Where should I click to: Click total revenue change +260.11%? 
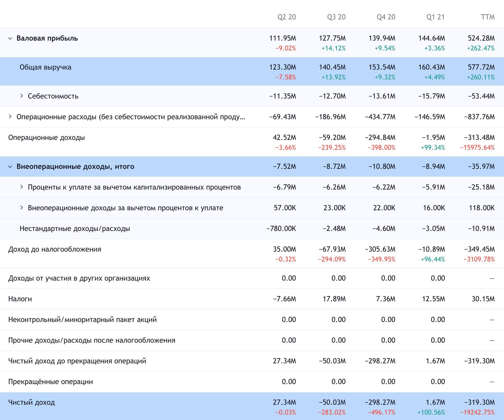coord(481,77)
